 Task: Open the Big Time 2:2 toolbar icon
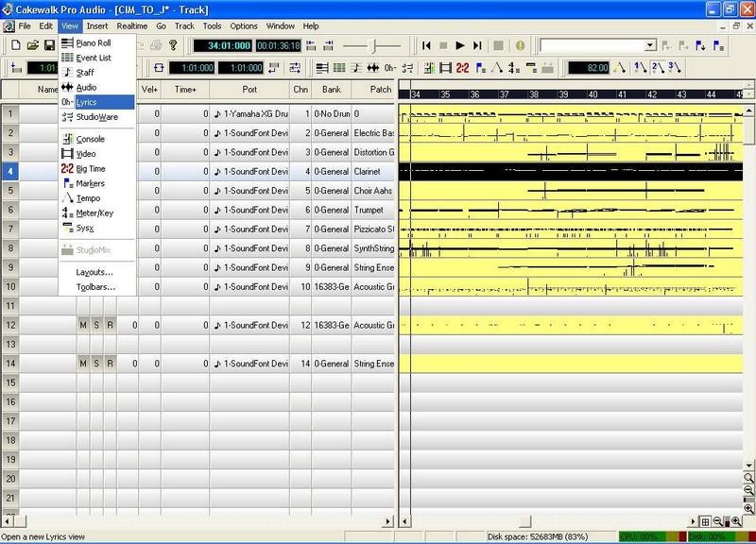point(463,68)
